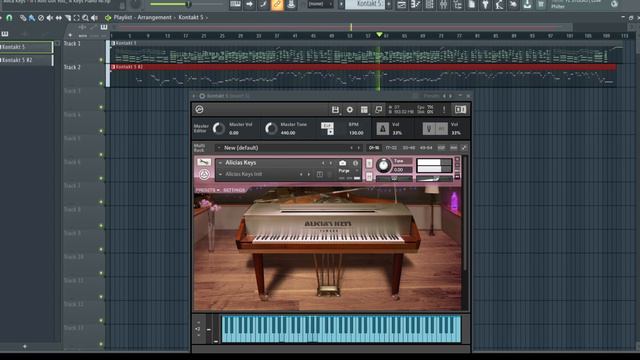Open the Alicias Keys wrench edit icon
Screen dimensions: 640x360
[x=204, y=162]
